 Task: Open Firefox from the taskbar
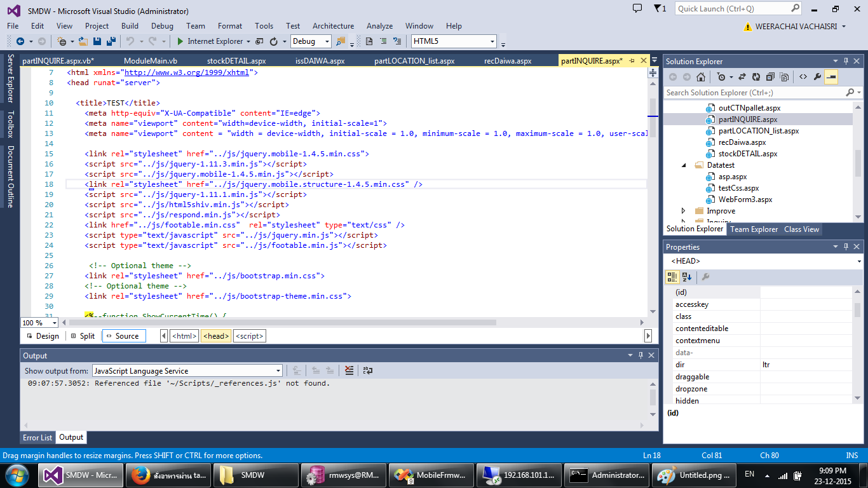point(167,475)
